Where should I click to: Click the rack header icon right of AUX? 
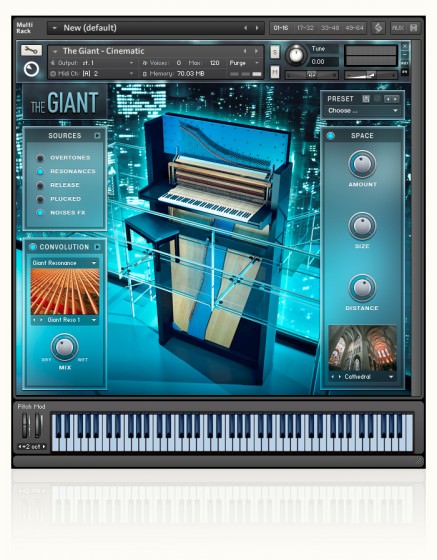coord(413,28)
